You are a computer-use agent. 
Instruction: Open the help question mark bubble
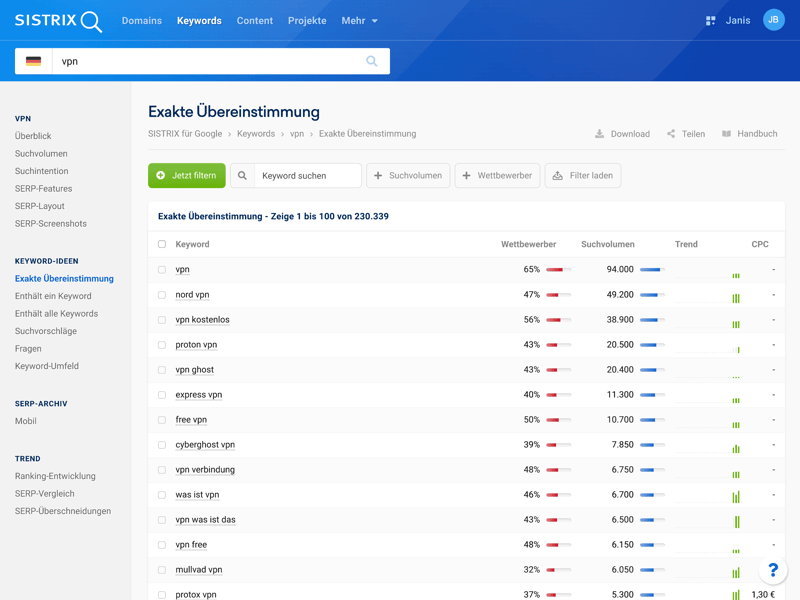(x=772, y=570)
